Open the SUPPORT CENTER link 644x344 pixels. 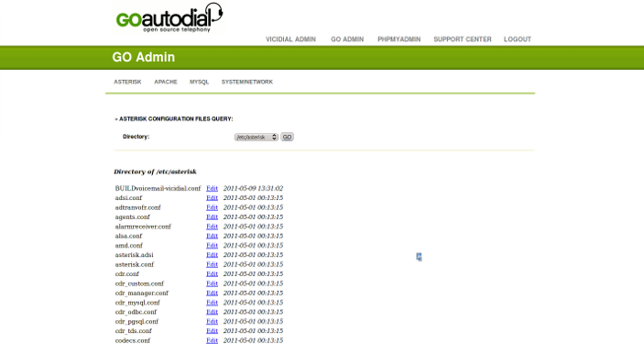tap(463, 39)
